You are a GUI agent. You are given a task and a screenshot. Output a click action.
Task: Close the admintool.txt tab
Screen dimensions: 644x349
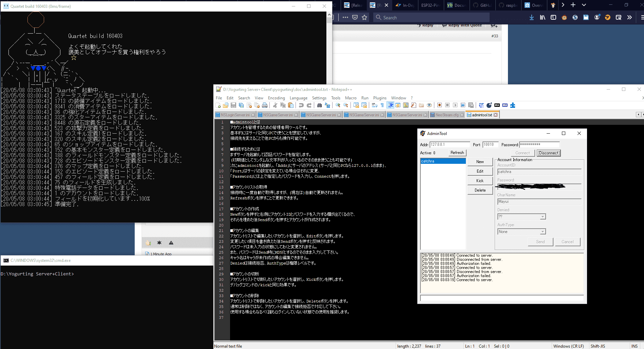tap(496, 115)
